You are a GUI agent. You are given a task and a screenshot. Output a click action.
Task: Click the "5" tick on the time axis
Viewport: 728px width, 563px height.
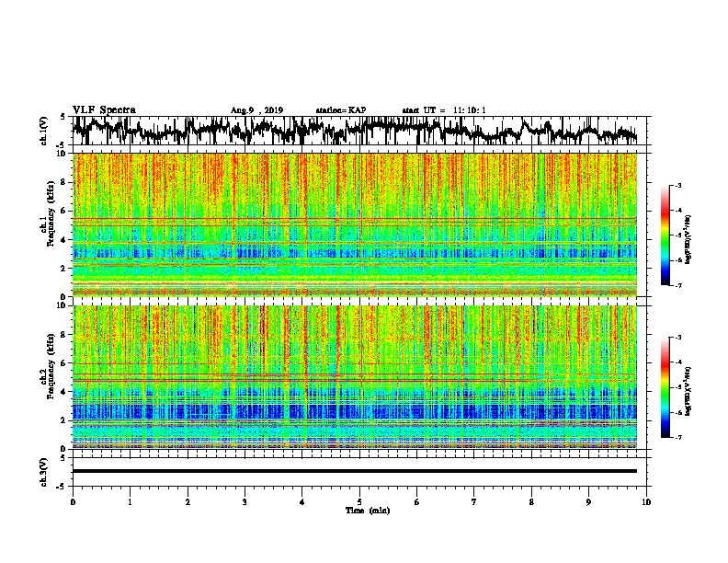click(x=359, y=502)
